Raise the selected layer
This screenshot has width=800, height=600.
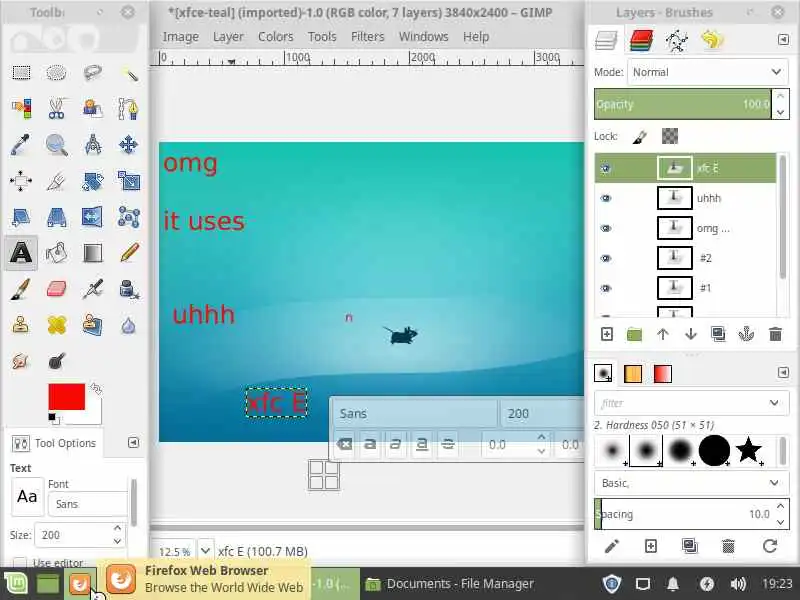(x=663, y=334)
